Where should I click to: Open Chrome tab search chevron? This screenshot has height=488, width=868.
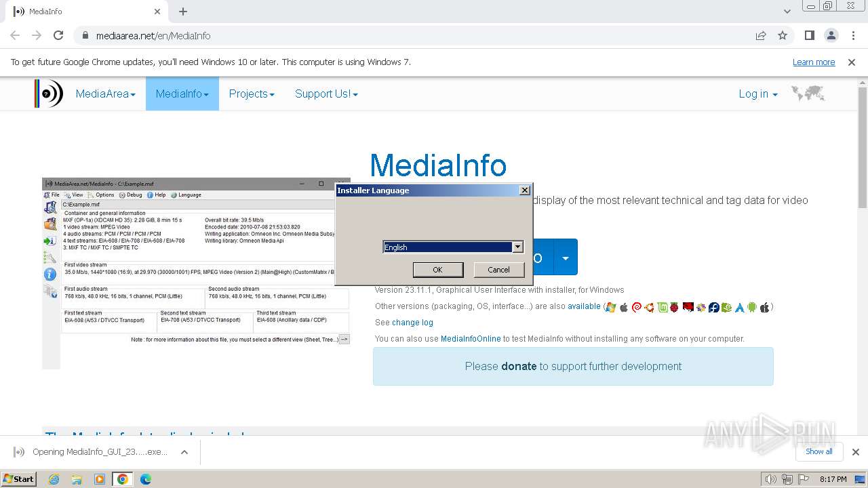coord(787,12)
